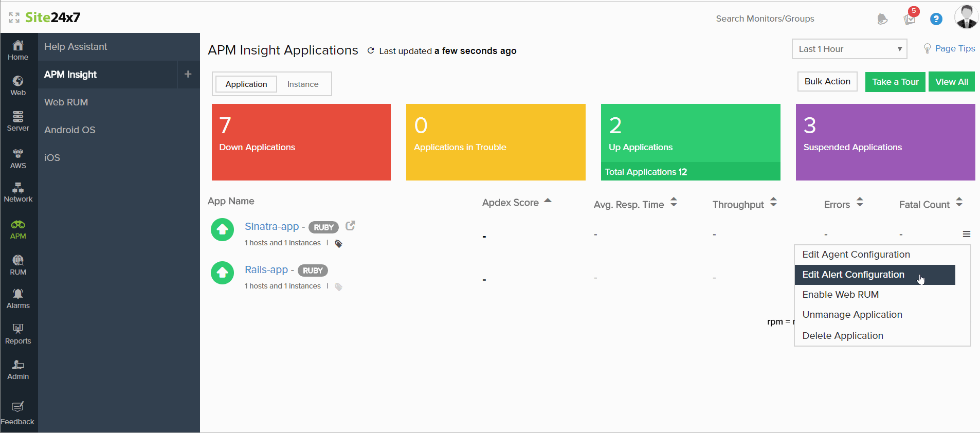Open Web RUM in the side panel
The height and width of the screenshot is (433, 980).
click(119, 102)
